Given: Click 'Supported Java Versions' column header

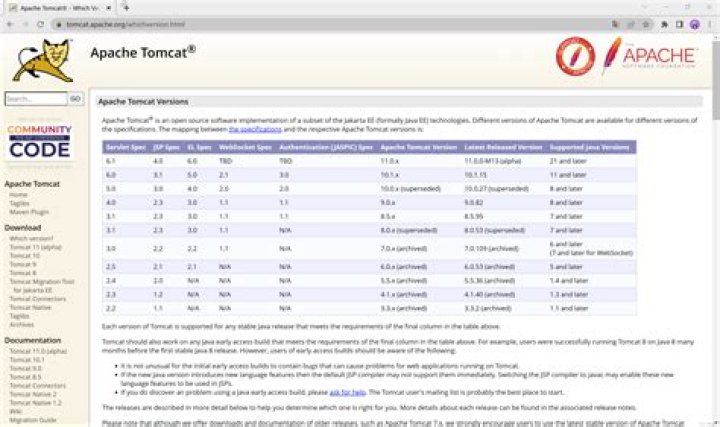Looking at the screenshot, I should (x=589, y=147).
